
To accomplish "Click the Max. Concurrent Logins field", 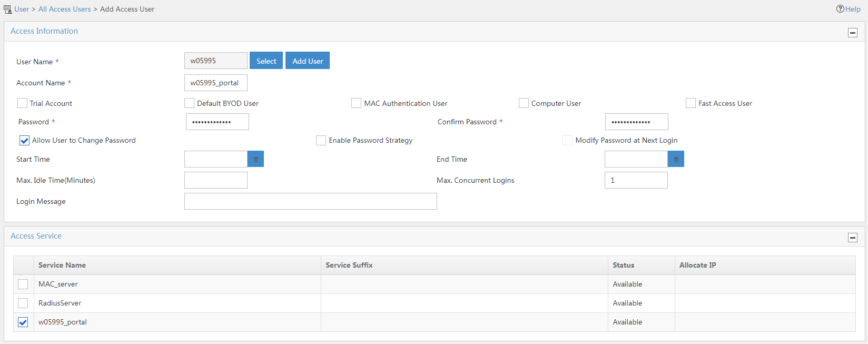I will [636, 180].
